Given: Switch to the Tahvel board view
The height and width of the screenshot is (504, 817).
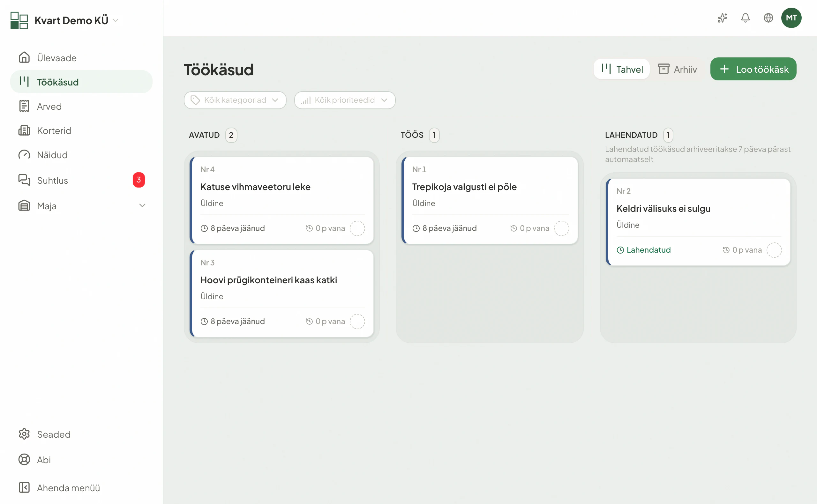Looking at the screenshot, I should pyautogui.click(x=622, y=69).
